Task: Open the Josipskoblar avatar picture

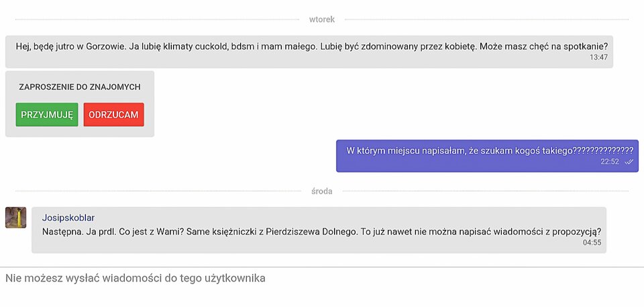Action: pos(16,218)
